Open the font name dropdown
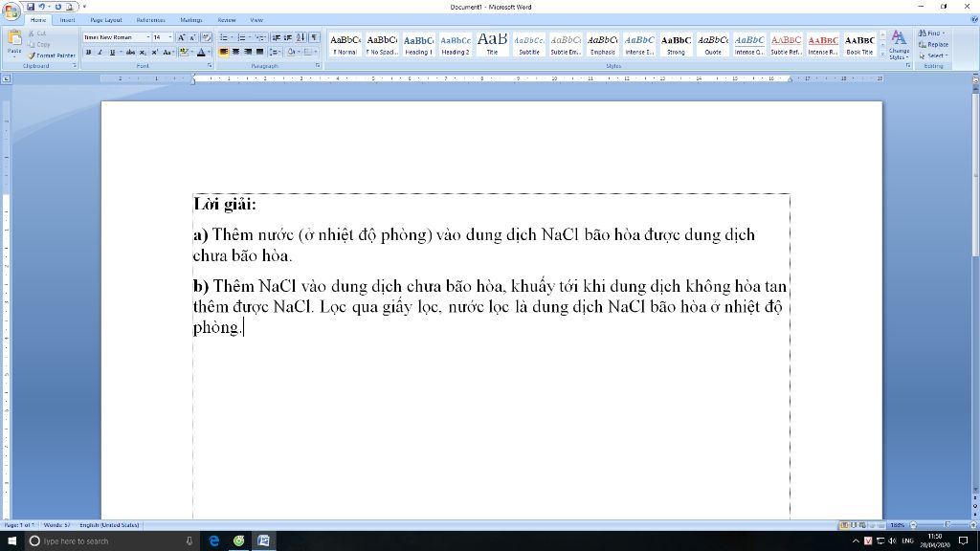The height and width of the screenshot is (551, 980). click(147, 37)
